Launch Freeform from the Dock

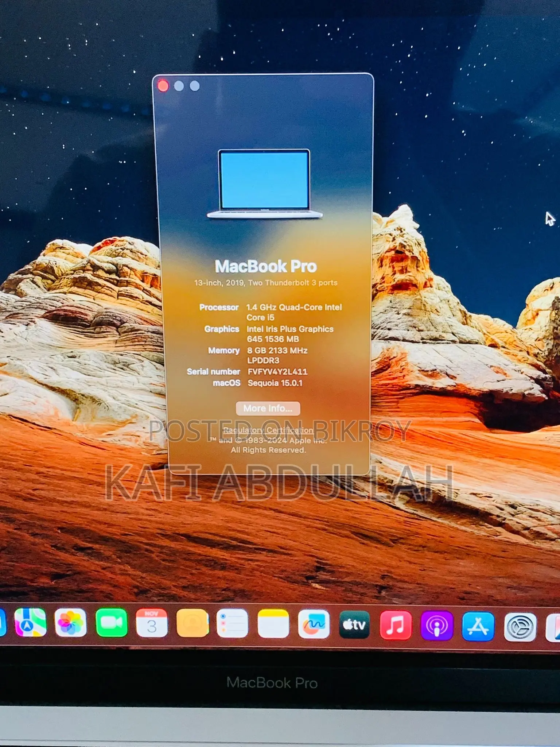coord(314,624)
